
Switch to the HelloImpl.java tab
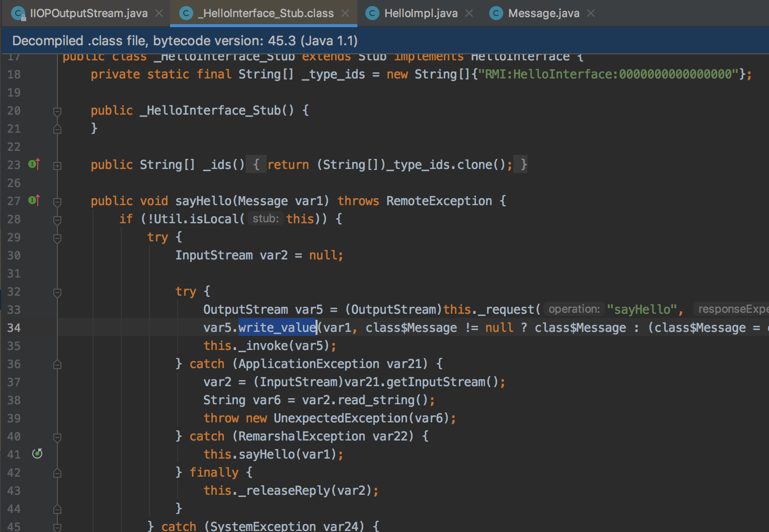[x=420, y=13]
